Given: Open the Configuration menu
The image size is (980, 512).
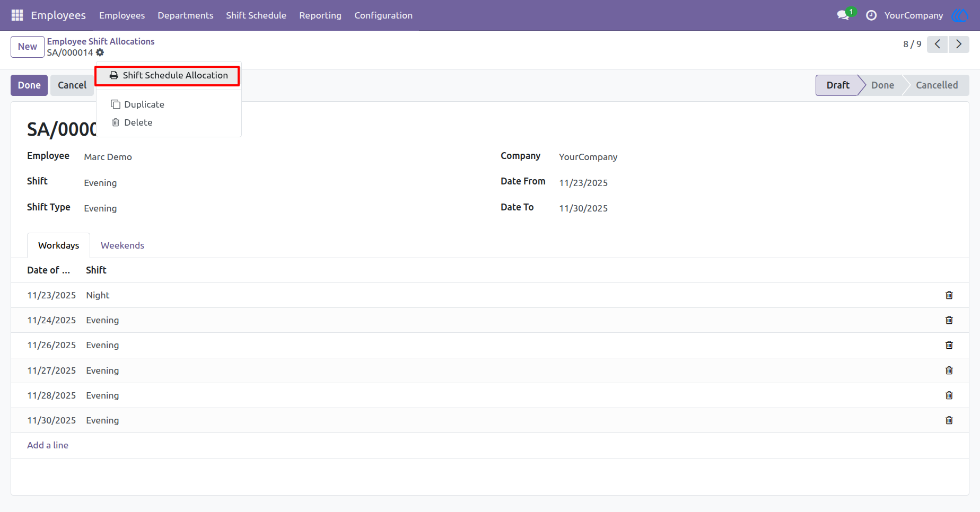Looking at the screenshot, I should click(x=383, y=15).
